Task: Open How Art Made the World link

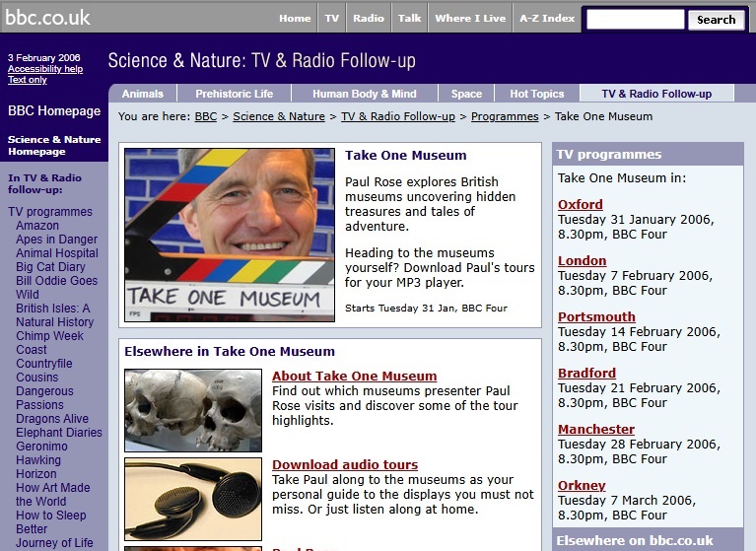Action: [52, 495]
